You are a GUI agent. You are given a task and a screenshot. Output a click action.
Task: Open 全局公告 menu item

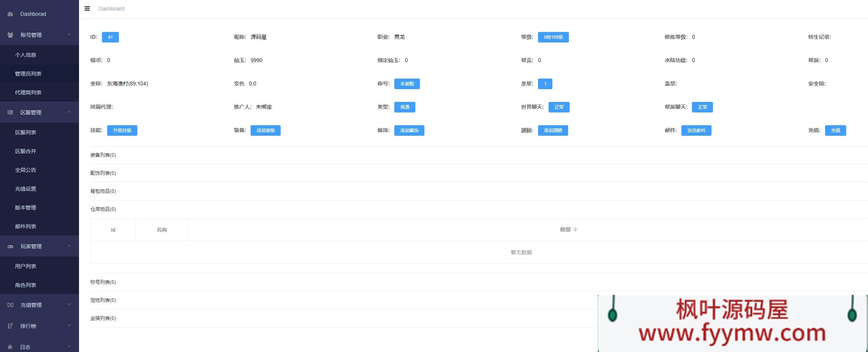point(26,170)
